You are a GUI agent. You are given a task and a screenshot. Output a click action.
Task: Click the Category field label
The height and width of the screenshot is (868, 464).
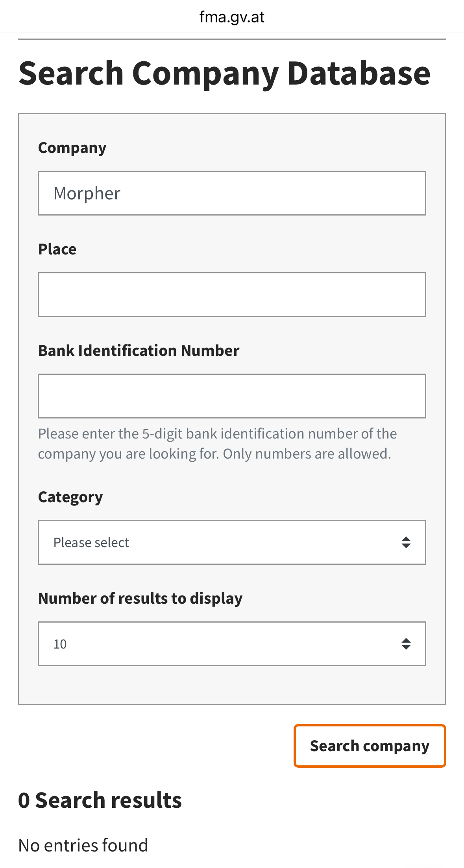[x=70, y=497]
